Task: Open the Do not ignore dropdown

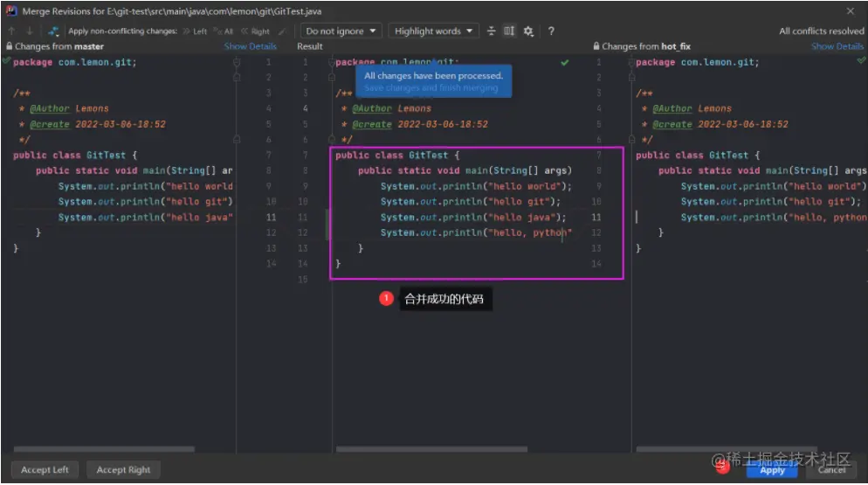Action: 341,31
